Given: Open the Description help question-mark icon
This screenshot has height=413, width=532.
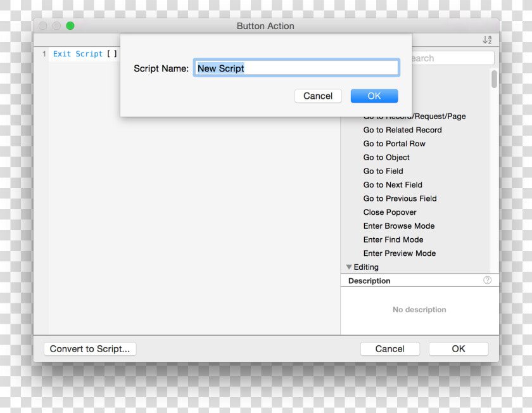Looking at the screenshot, I should coord(487,280).
